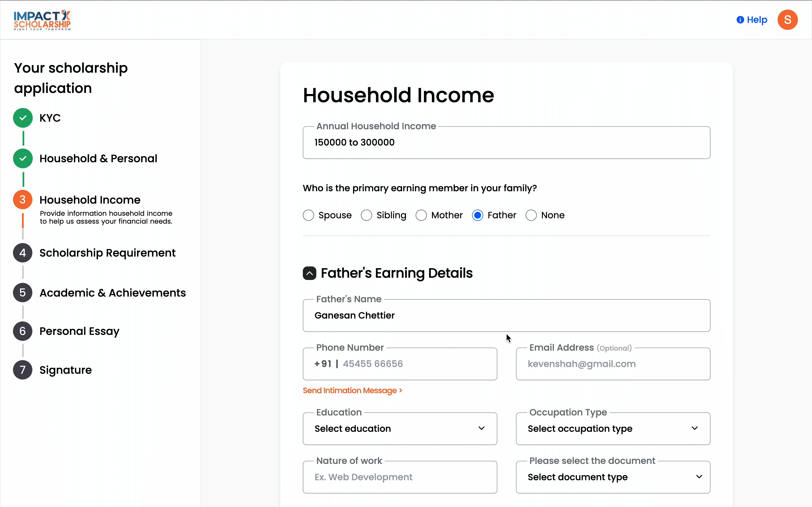Click the ImpactX Scholarship logo

42,20
